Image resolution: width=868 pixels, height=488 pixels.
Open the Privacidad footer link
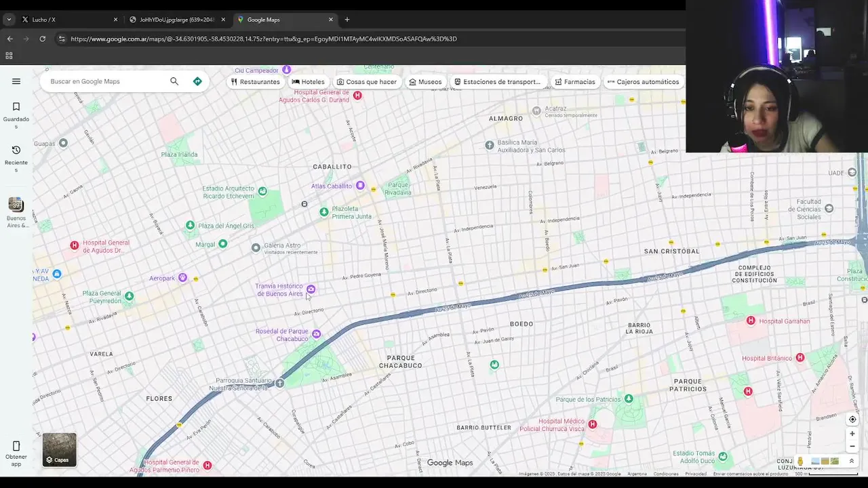pyautogui.click(x=695, y=474)
